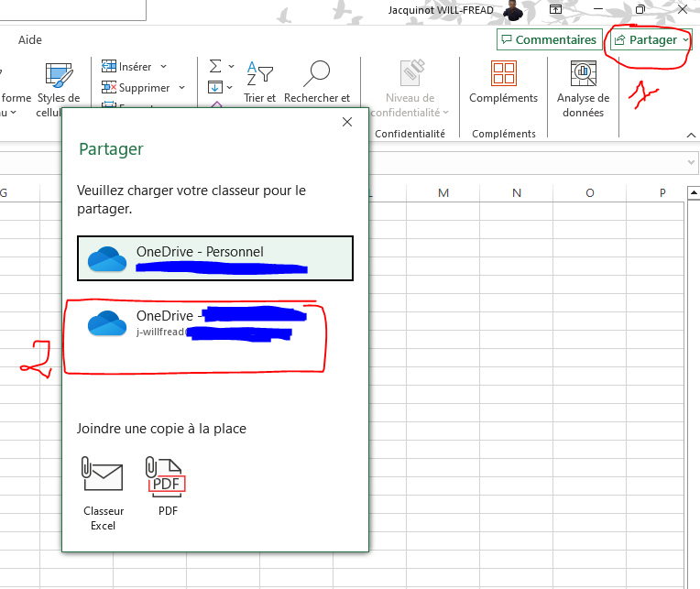Click Niveau de confidentialité icon
Viewport: 700px width, 589px height.
(x=412, y=72)
